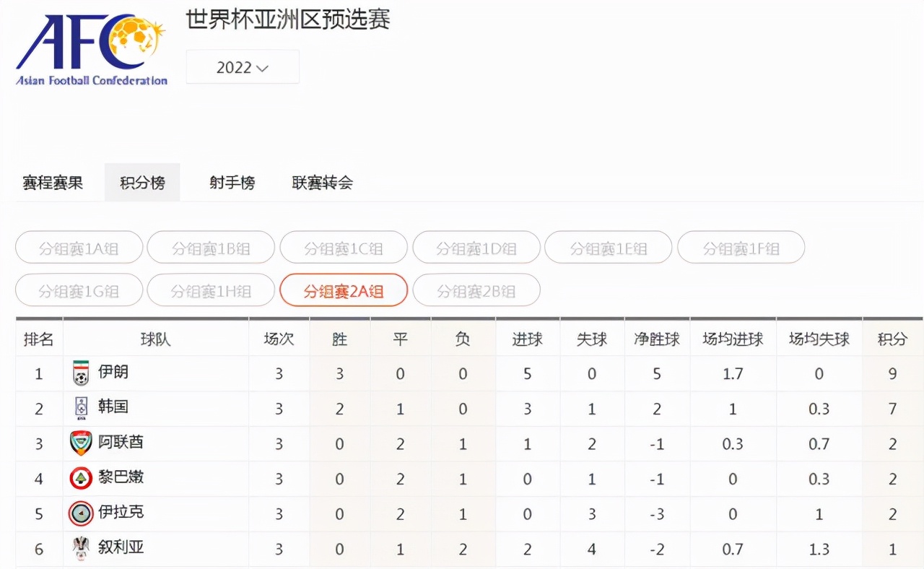Click the Lebanon (黎巴嫩) team badge icon
Screen dimensions: 924x569
(81, 478)
